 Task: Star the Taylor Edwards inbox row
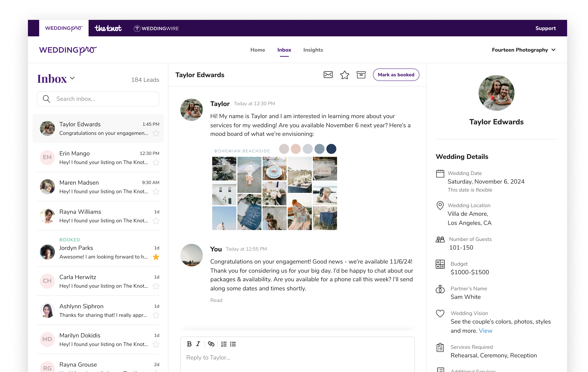point(156,133)
